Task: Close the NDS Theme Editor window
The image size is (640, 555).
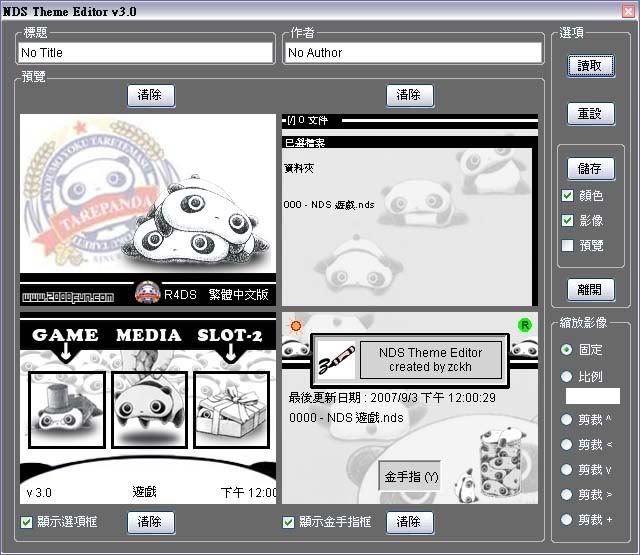Action: [629, 11]
